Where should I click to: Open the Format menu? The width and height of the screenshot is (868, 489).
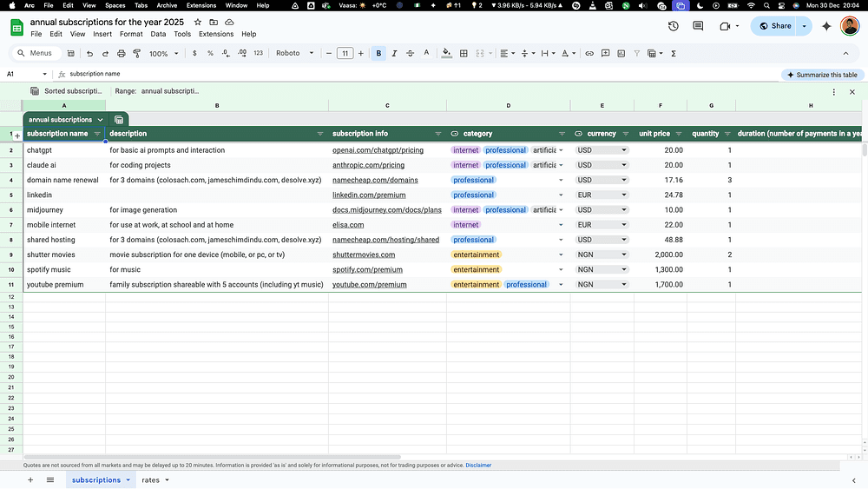[x=131, y=34]
